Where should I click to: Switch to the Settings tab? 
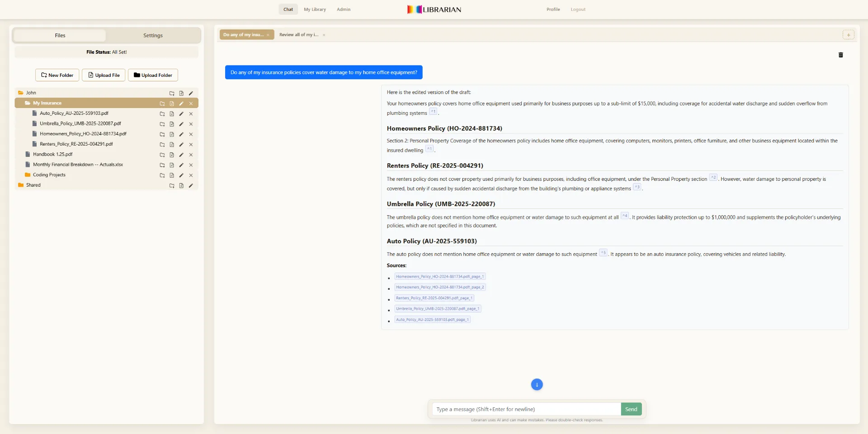click(153, 35)
